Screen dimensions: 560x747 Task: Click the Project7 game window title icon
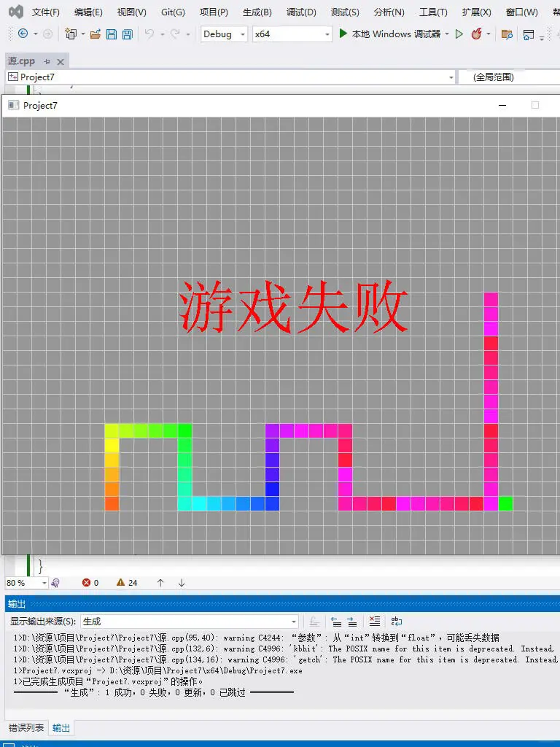pyautogui.click(x=14, y=105)
